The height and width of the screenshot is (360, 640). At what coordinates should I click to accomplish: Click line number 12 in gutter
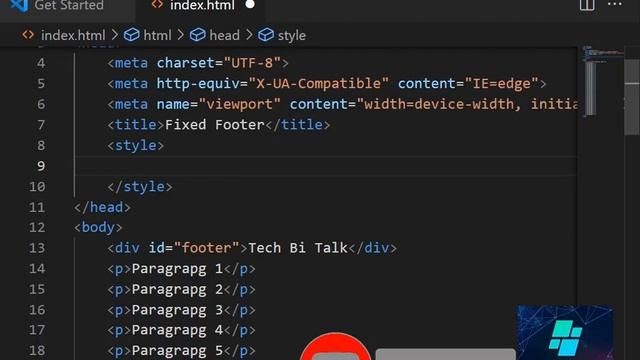(x=37, y=227)
